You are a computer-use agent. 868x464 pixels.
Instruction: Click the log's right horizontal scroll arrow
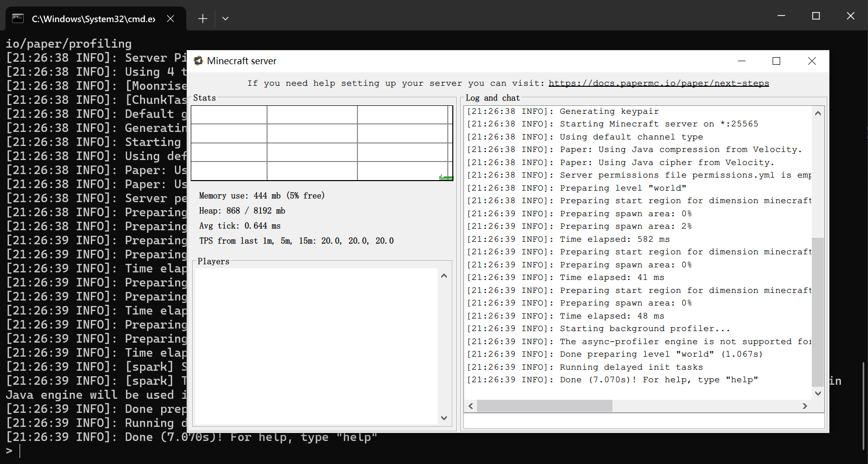click(805, 406)
